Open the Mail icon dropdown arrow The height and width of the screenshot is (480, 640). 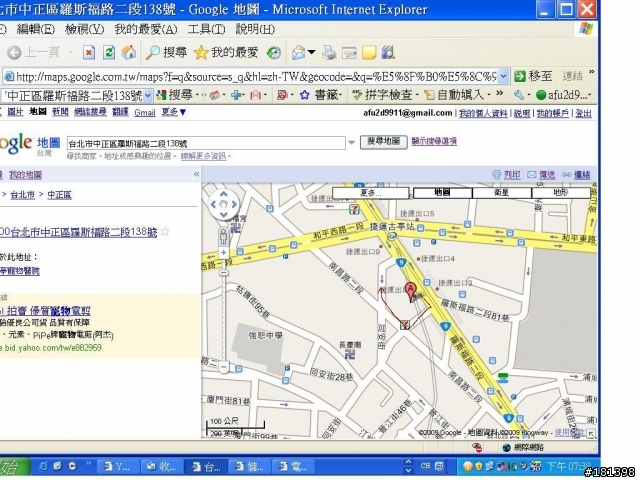tap(311, 52)
